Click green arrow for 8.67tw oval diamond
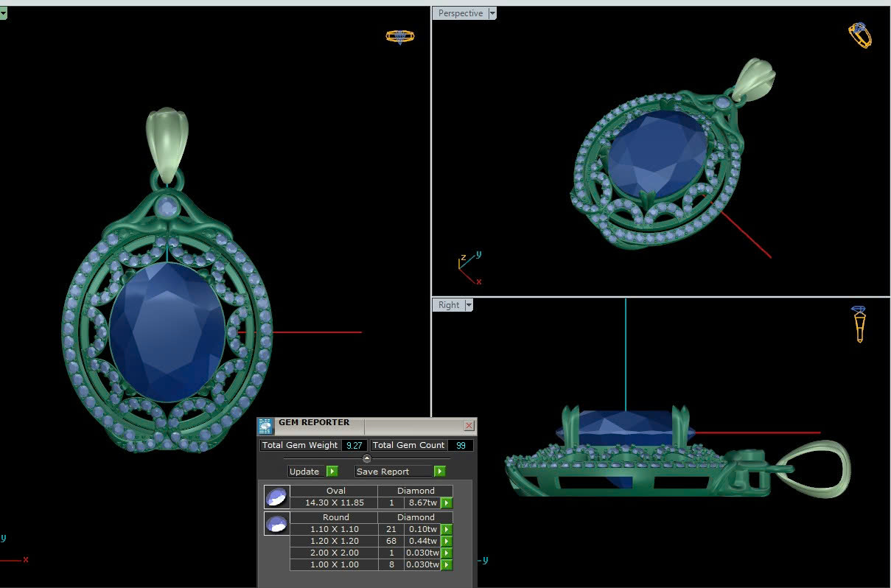891x588 pixels. point(447,503)
